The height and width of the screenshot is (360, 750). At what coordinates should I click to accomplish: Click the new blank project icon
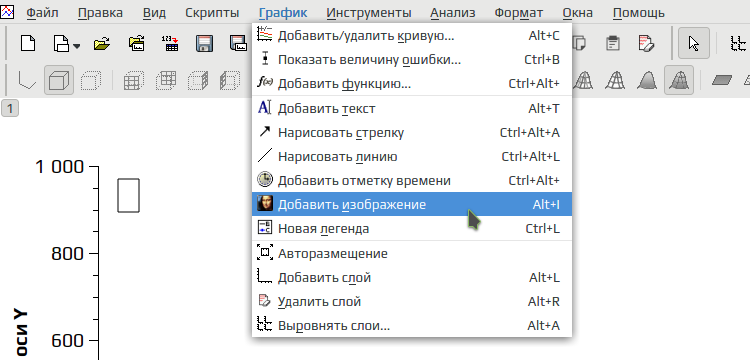coord(28,44)
